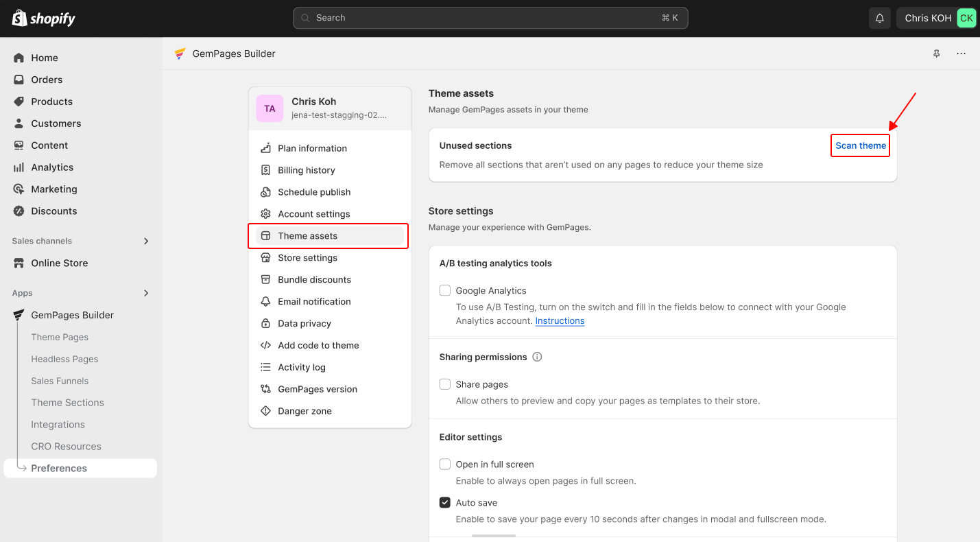Image resolution: width=980 pixels, height=542 pixels.
Task: Open the Chris KOH account menu
Action: [x=936, y=19]
